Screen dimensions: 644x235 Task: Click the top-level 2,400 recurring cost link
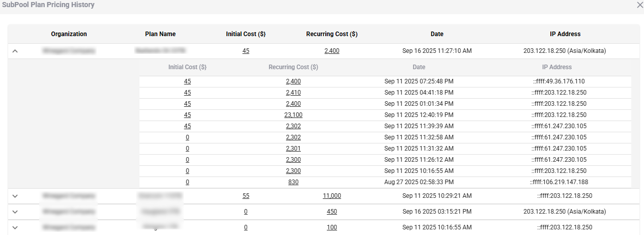click(332, 51)
